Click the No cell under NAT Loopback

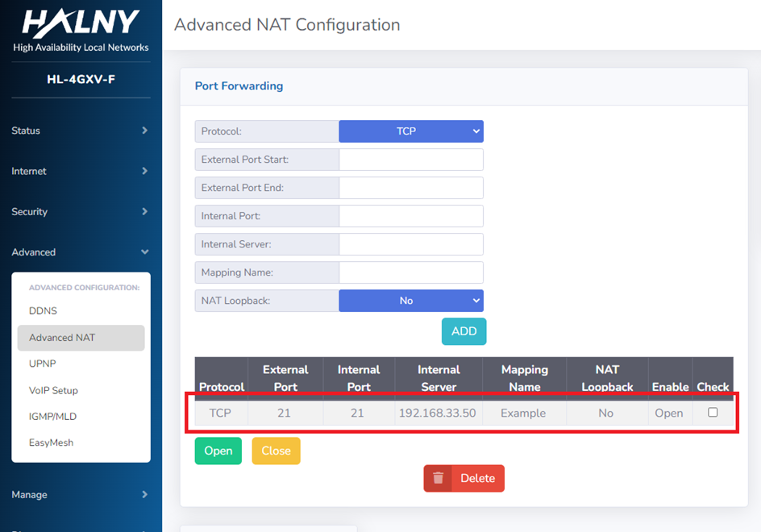(605, 413)
